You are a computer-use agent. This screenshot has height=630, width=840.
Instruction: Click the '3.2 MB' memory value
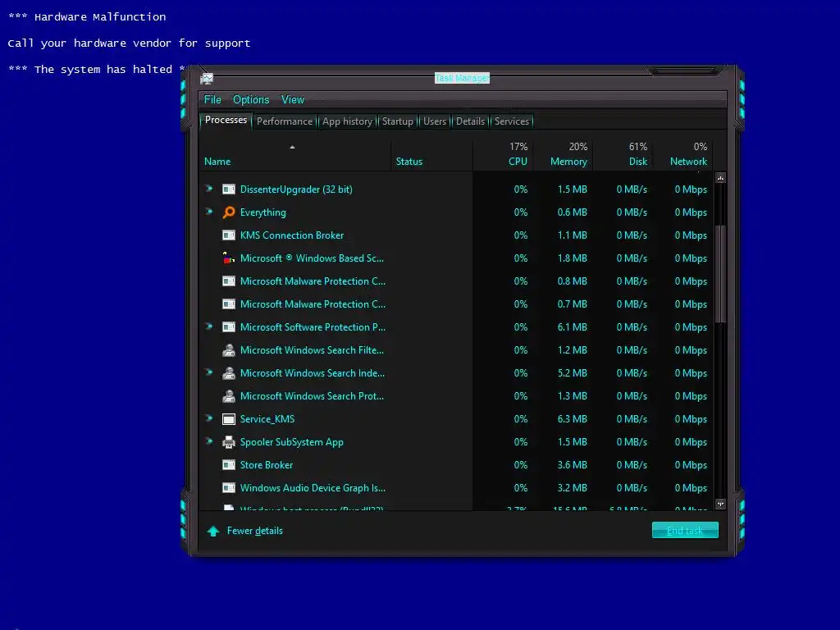point(572,488)
